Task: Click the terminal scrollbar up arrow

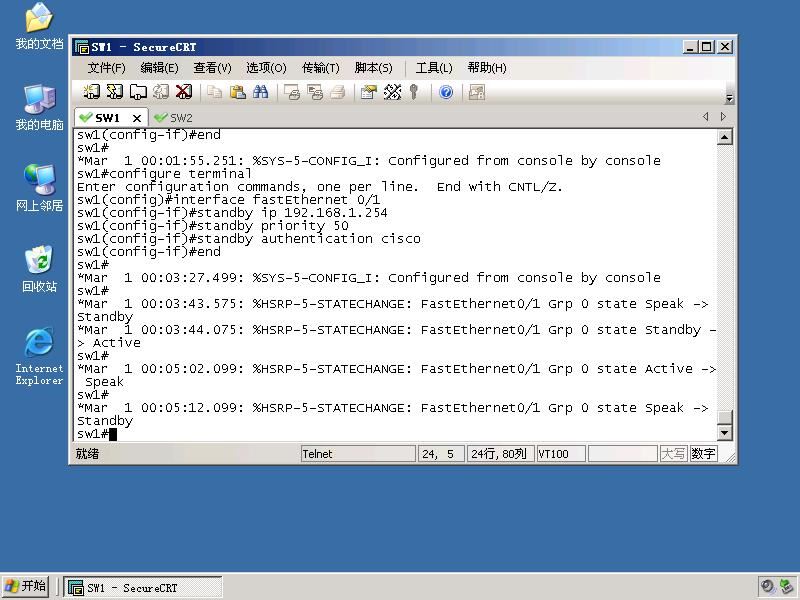Action: click(x=724, y=137)
